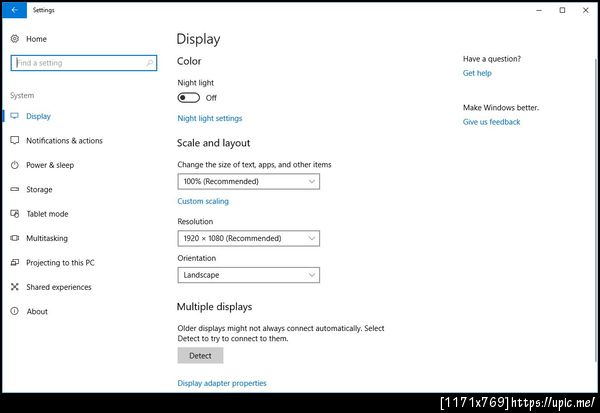The width and height of the screenshot is (600, 413).
Task: Click the Tablet mode icon
Action: [15, 214]
